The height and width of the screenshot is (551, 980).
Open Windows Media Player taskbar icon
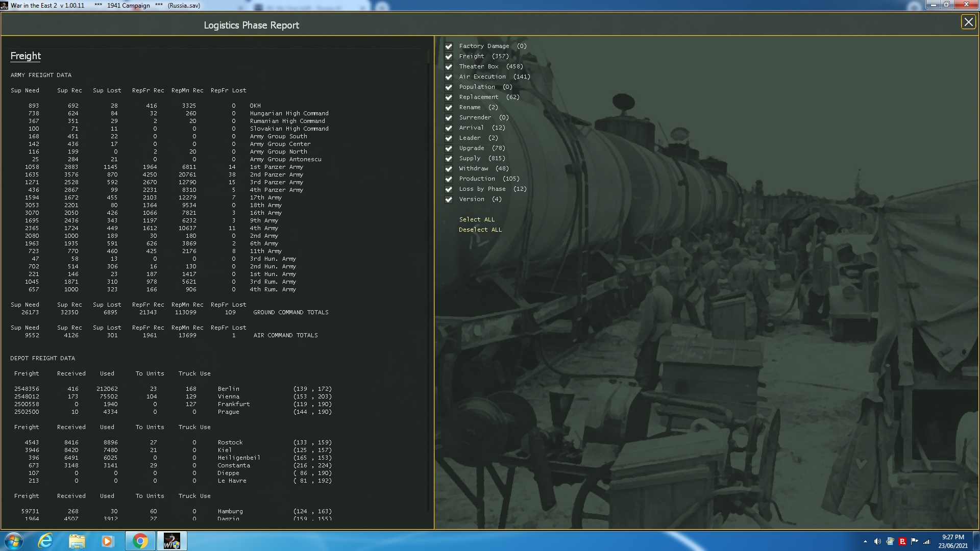point(107,541)
